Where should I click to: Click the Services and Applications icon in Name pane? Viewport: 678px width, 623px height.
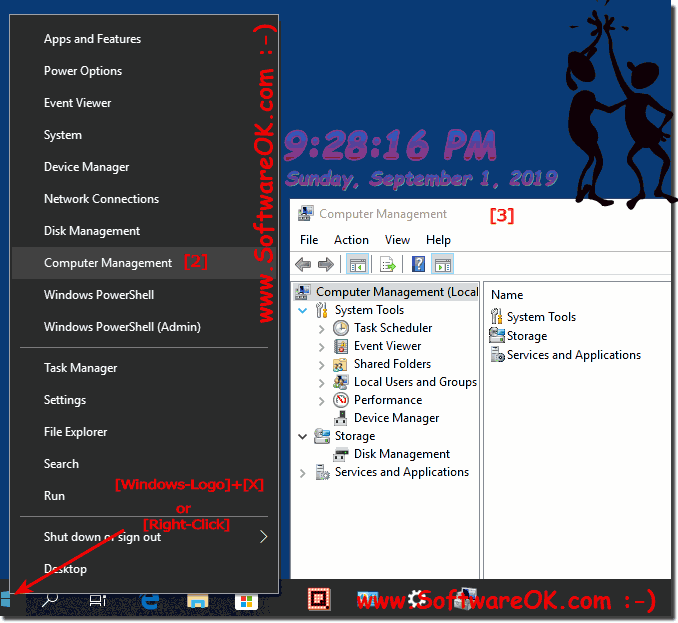497,355
